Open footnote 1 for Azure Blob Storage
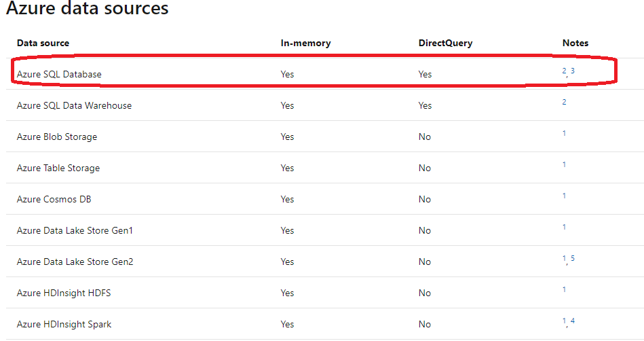 pos(564,133)
